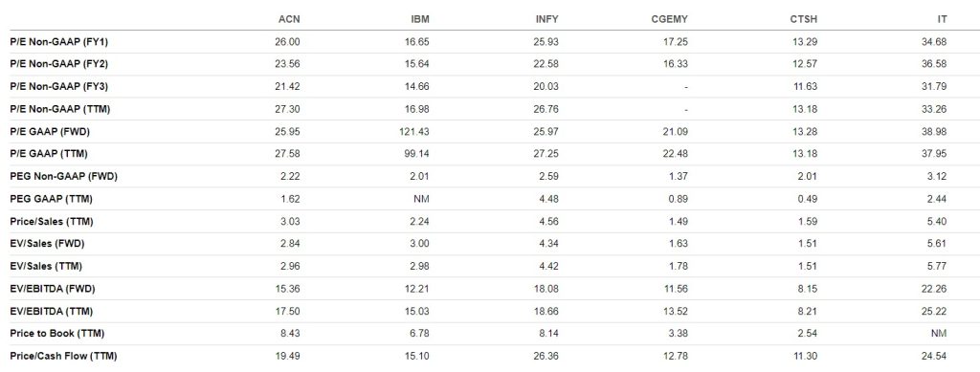
Task: Click the Price/Cash Flow (TTM) label
Action: pyautogui.click(x=64, y=357)
